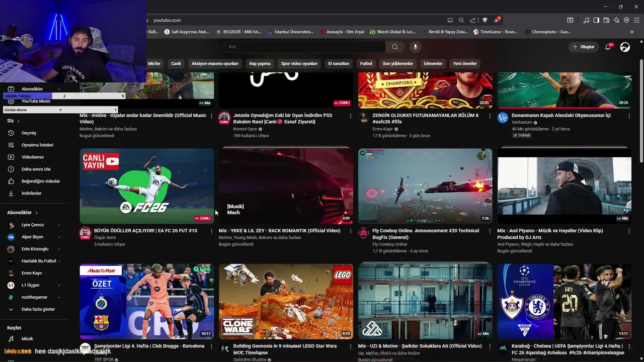Viewport: 644px width, 362px height.
Task: Open the notifications bell
Action: (608, 47)
